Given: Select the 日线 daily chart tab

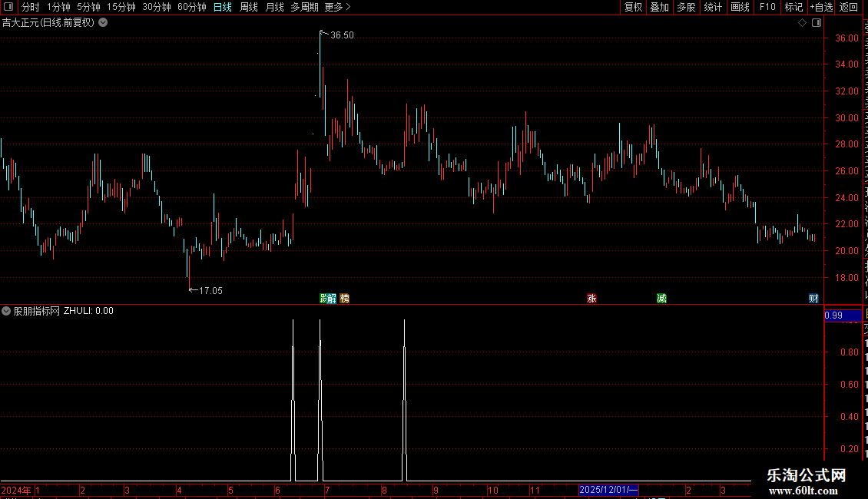Looking at the screenshot, I should pos(223,7).
